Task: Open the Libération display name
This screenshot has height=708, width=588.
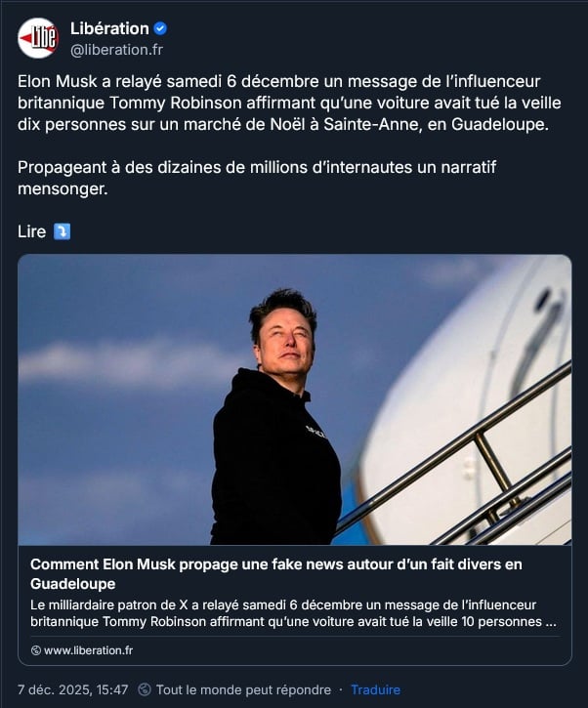Action: coord(109,29)
